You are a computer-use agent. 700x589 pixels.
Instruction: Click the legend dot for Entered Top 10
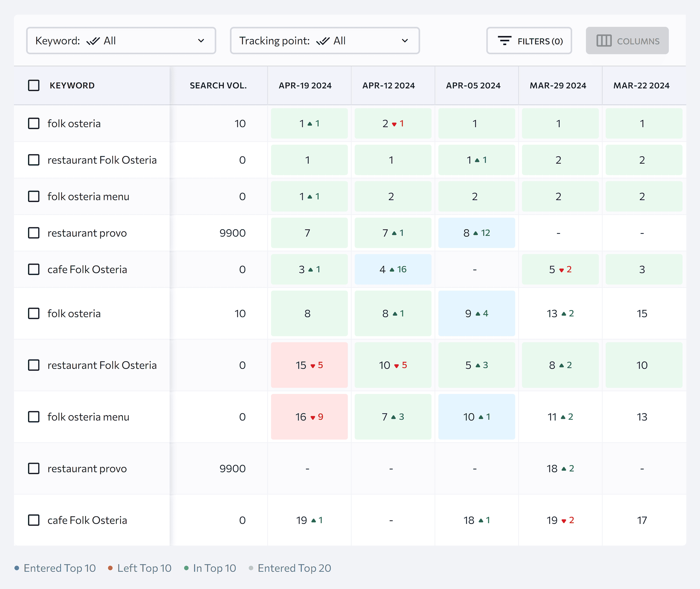click(17, 568)
